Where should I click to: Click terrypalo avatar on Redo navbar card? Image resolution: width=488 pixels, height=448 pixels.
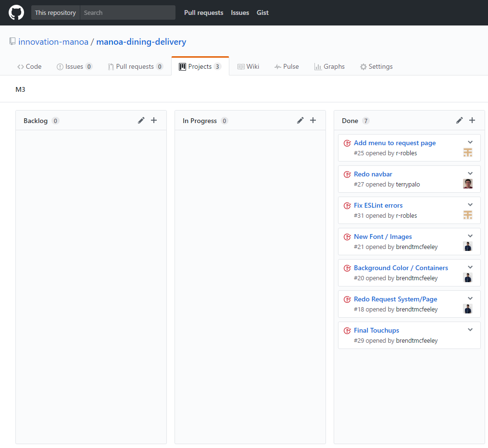click(468, 184)
